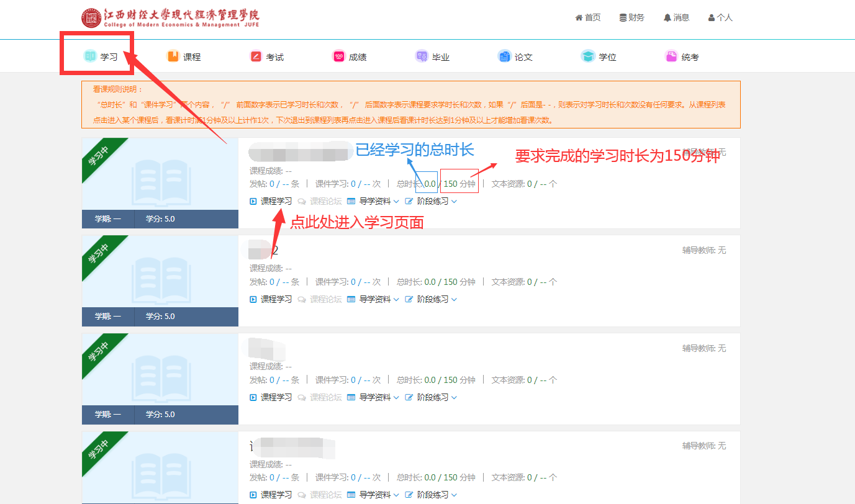This screenshot has width=855, height=504.
Task: Open 个人 profile in top menu
Action: (x=720, y=17)
